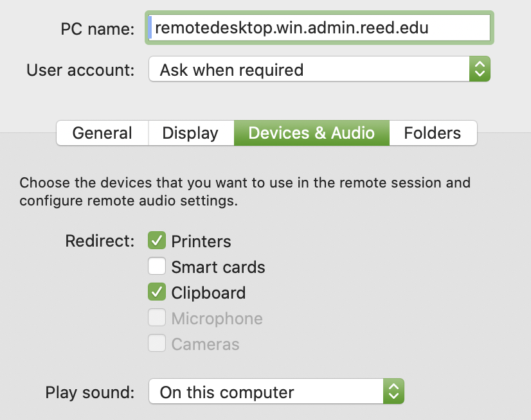Click the 'On this computer' option text
This screenshot has height=420, width=531.
click(227, 392)
